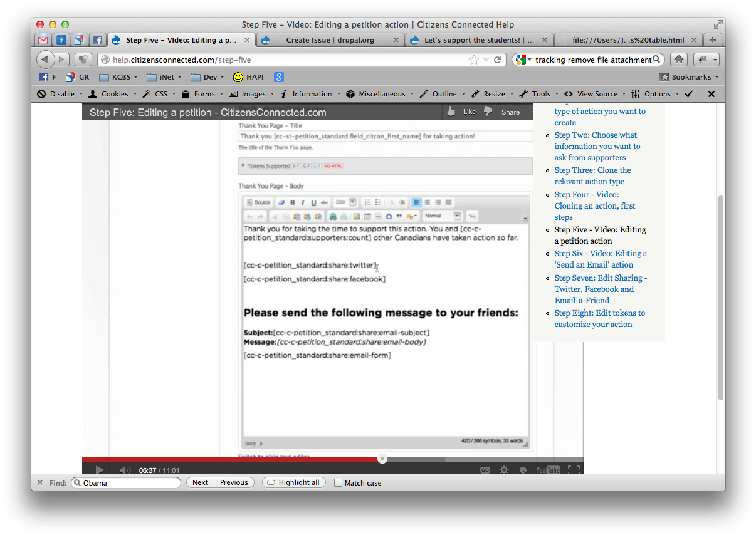Switch to Create Issue drupal.org tab
The width and height of the screenshot is (756, 535).
pyautogui.click(x=329, y=40)
